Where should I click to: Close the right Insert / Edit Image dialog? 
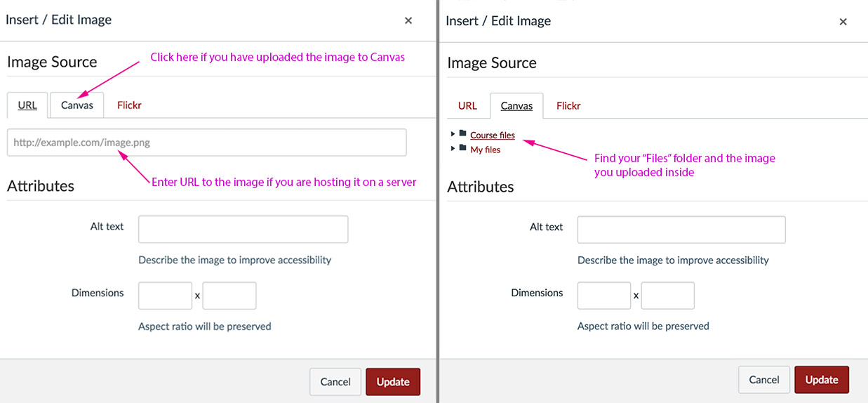click(x=843, y=22)
